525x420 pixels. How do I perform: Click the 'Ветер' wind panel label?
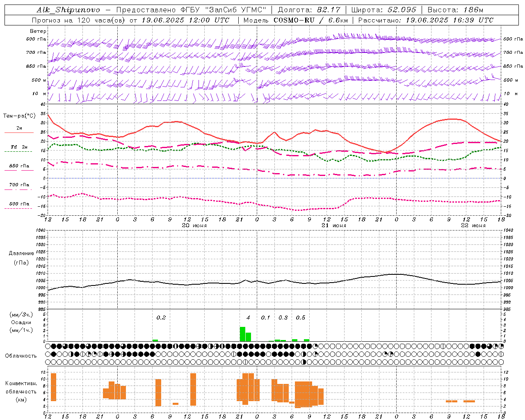point(38,31)
